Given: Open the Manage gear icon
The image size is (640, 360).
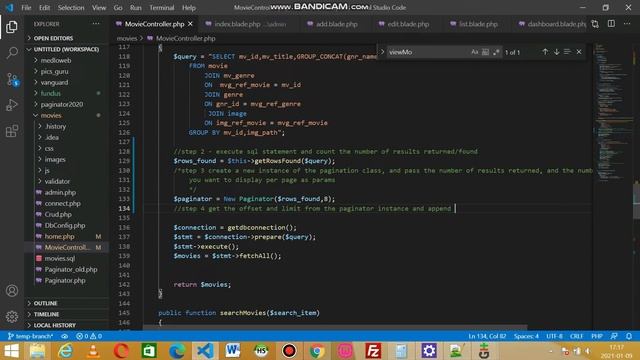Looking at the screenshot, I should (12, 316).
